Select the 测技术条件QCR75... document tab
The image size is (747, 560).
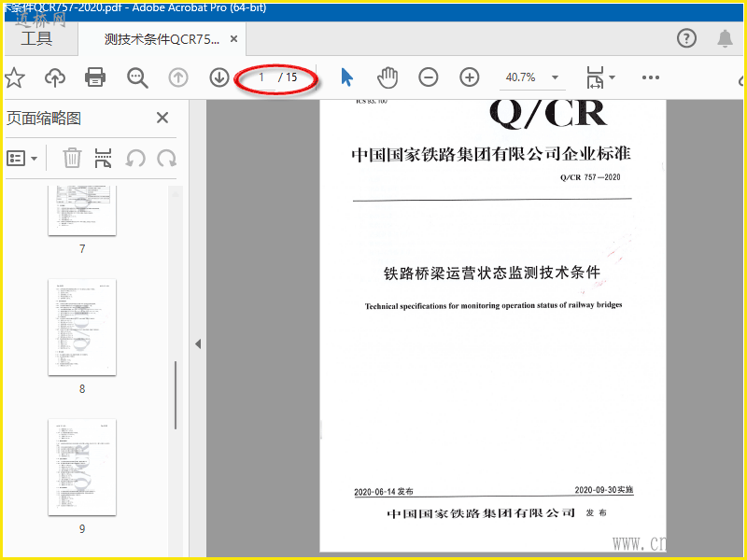click(x=162, y=39)
